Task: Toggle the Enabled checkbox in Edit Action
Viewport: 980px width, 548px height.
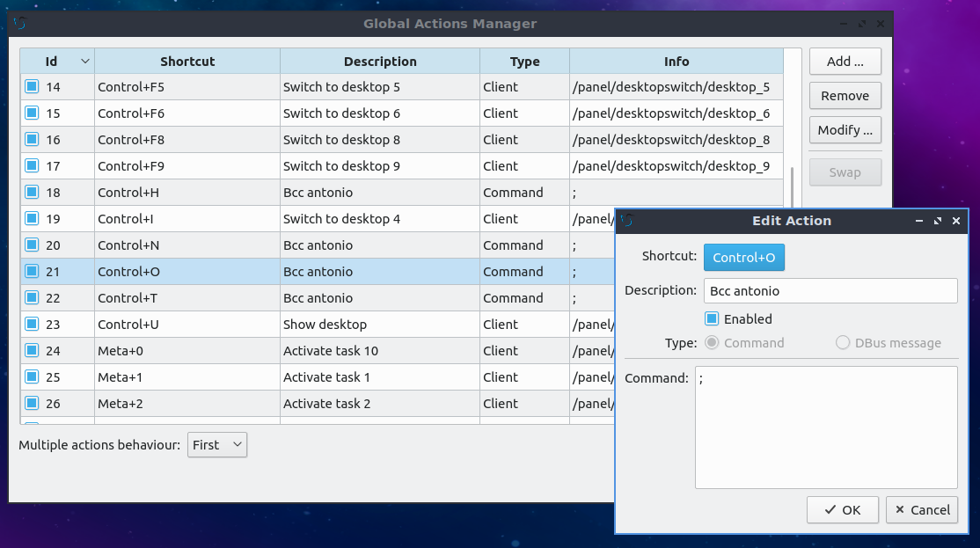Action: [712, 318]
